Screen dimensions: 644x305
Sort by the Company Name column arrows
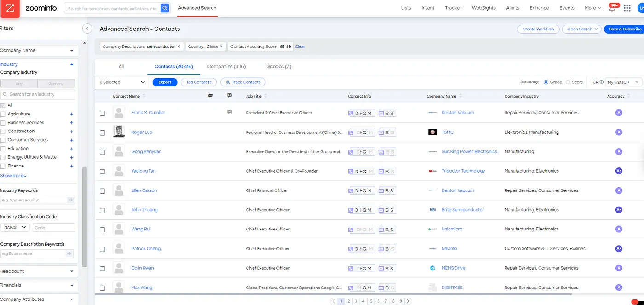coord(460,96)
